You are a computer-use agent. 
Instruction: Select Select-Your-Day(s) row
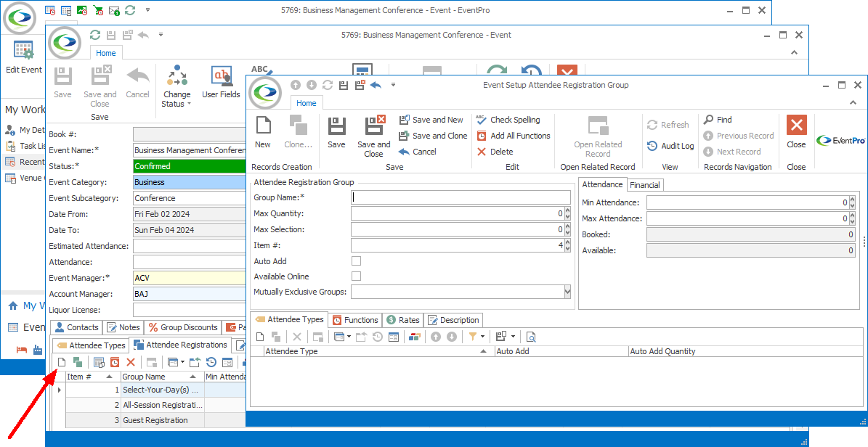click(x=155, y=390)
